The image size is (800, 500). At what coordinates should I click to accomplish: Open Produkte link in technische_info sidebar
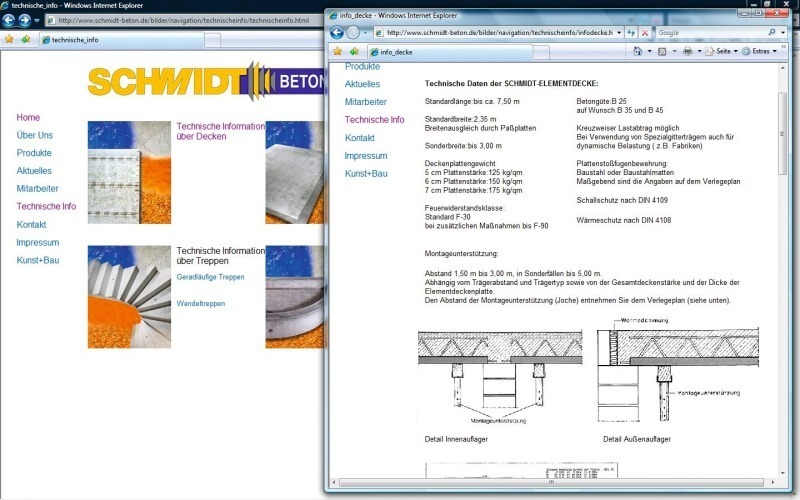tap(34, 153)
